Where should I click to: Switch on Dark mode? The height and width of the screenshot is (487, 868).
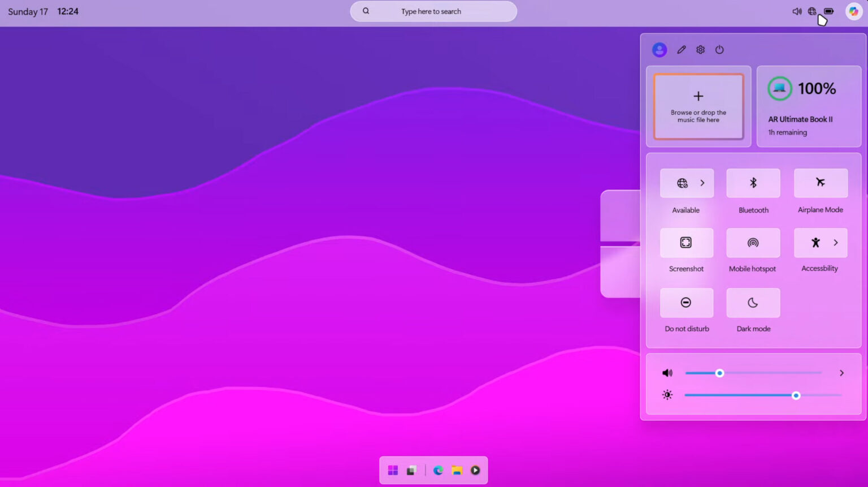tap(753, 303)
